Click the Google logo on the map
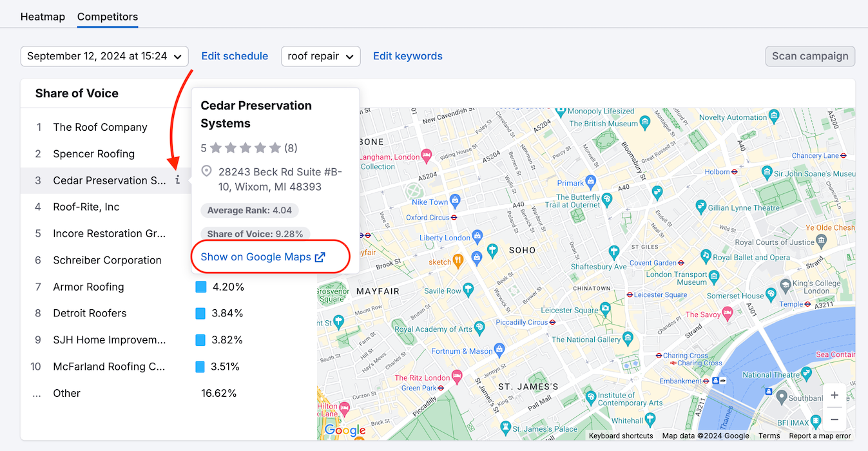 coord(345,430)
